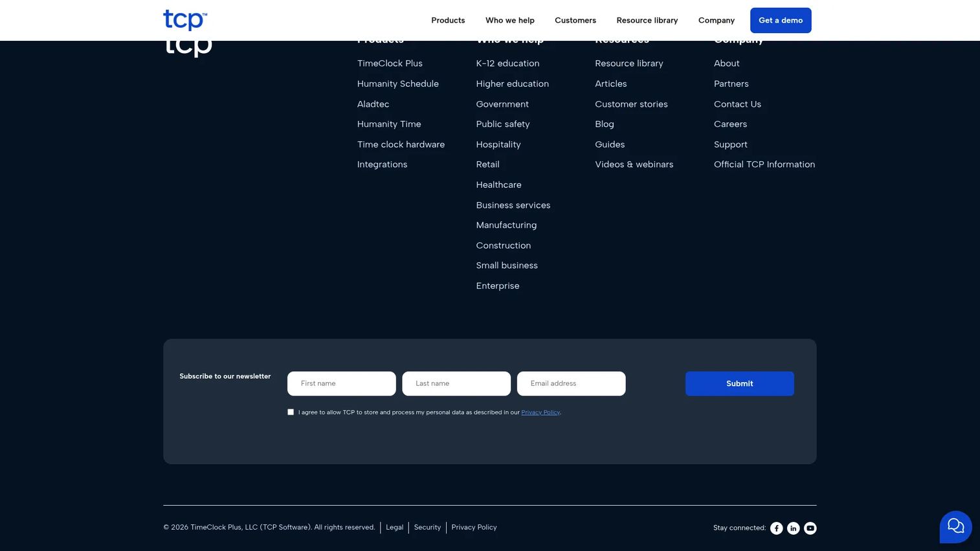This screenshot has height=551, width=980.
Task: Open Official TCP Information link
Action: [764, 164]
